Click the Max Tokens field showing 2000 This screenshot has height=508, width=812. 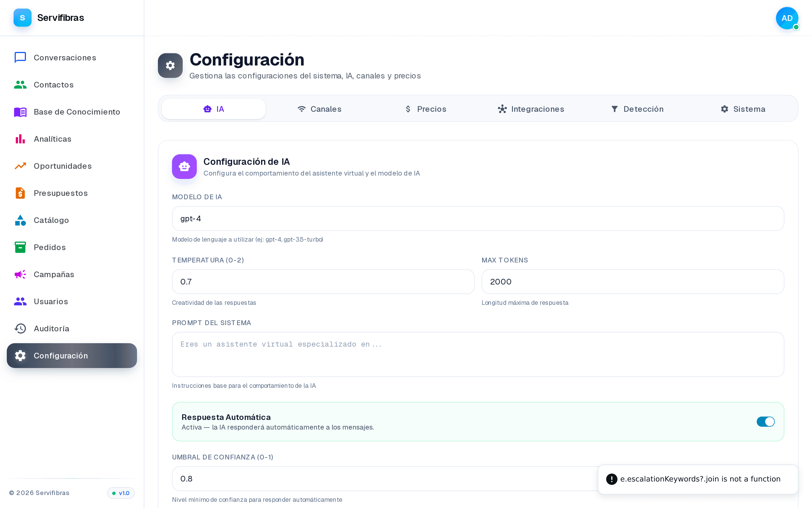pos(632,282)
